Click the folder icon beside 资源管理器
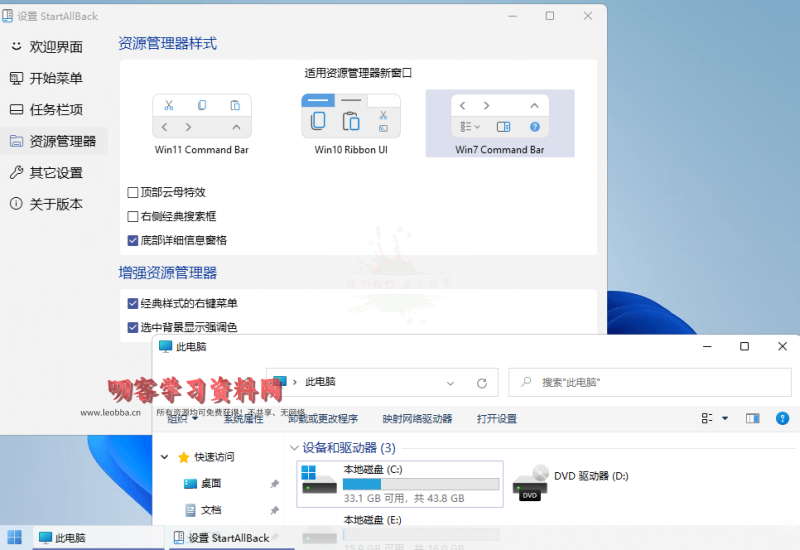The image size is (800, 550). coord(16,141)
